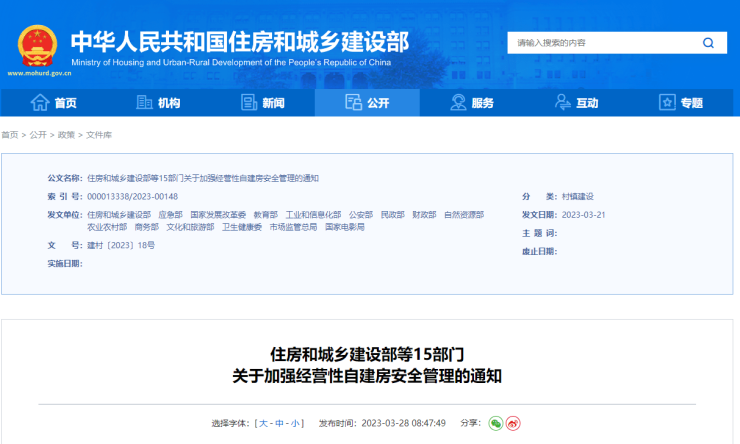
Task: Click the national emblem logo
Action: [38, 45]
